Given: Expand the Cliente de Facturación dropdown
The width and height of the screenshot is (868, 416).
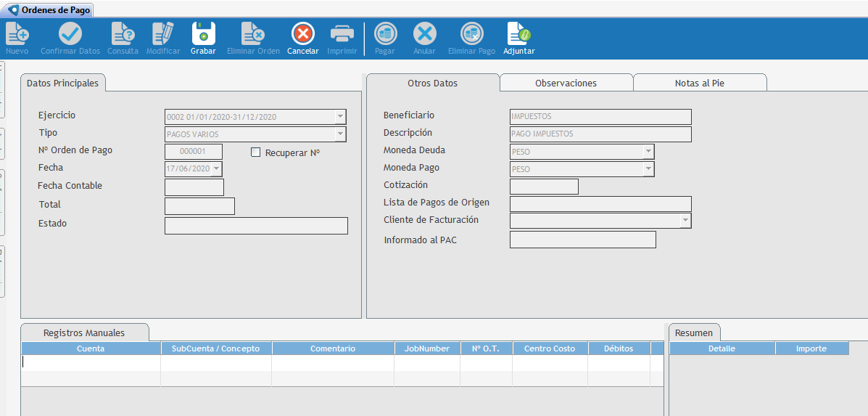Looking at the screenshot, I should [x=685, y=221].
